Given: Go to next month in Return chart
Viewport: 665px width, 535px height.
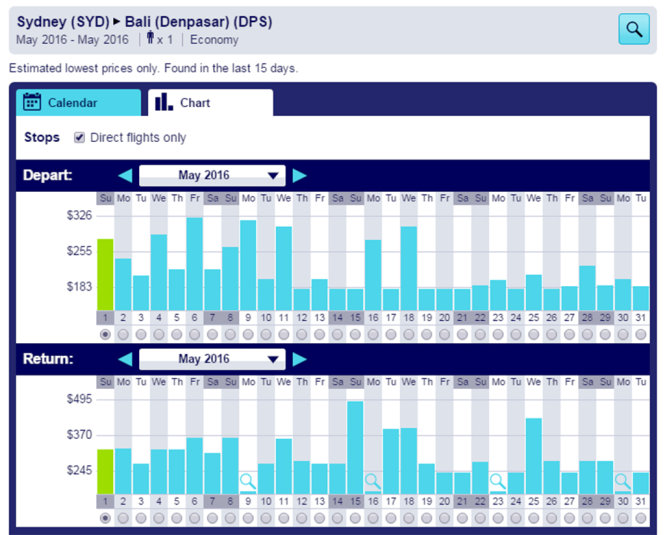Looking at the screenshot, I should click(299, 359).
